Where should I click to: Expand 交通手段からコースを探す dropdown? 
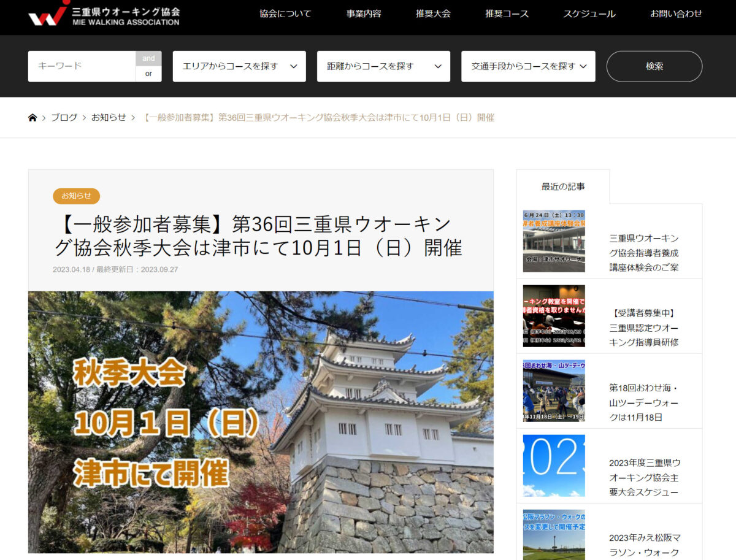click(528, 66)
